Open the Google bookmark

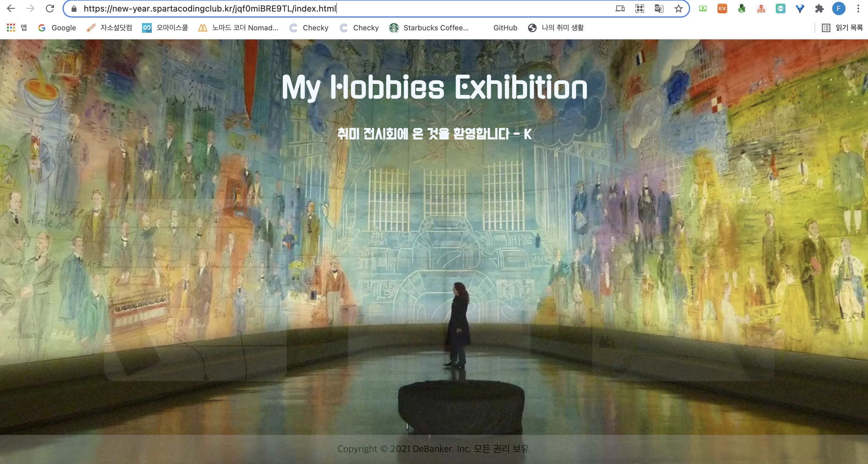57,28
